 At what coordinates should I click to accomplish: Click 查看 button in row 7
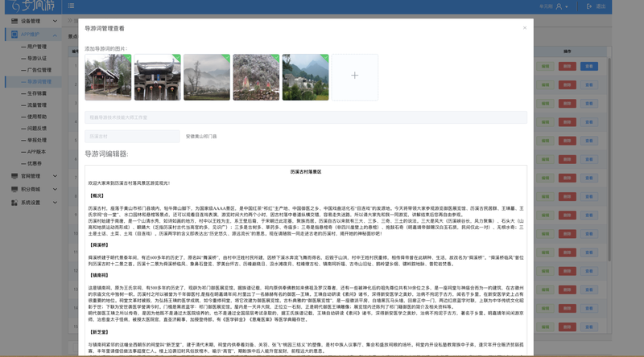[589, 178]
